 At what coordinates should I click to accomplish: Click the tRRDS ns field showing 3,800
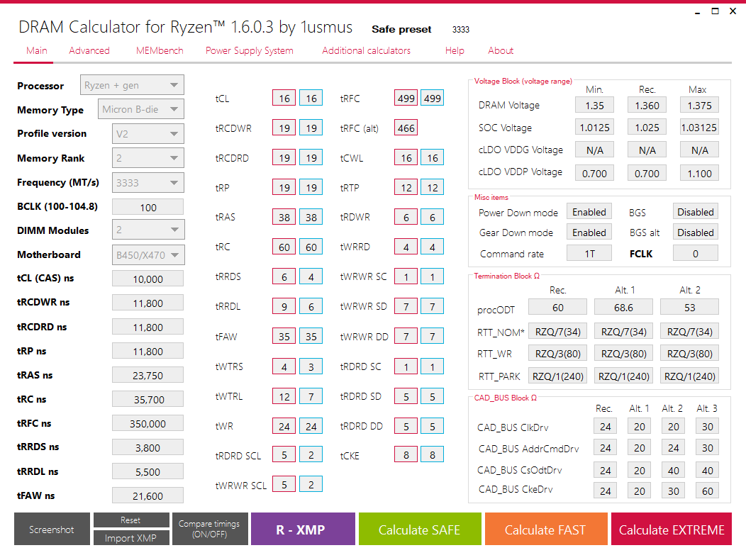(148, 448)
